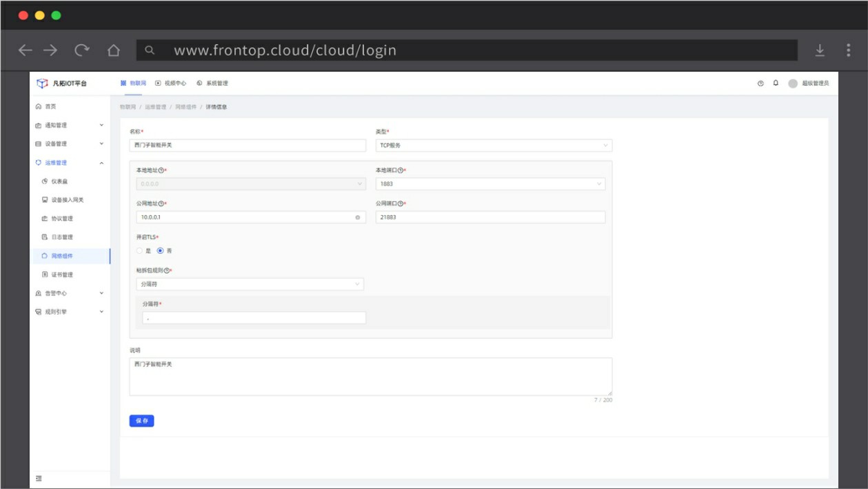Click the browser reload icon
Viewport: 868px width, 489px height.
click(x=82, y=50)
